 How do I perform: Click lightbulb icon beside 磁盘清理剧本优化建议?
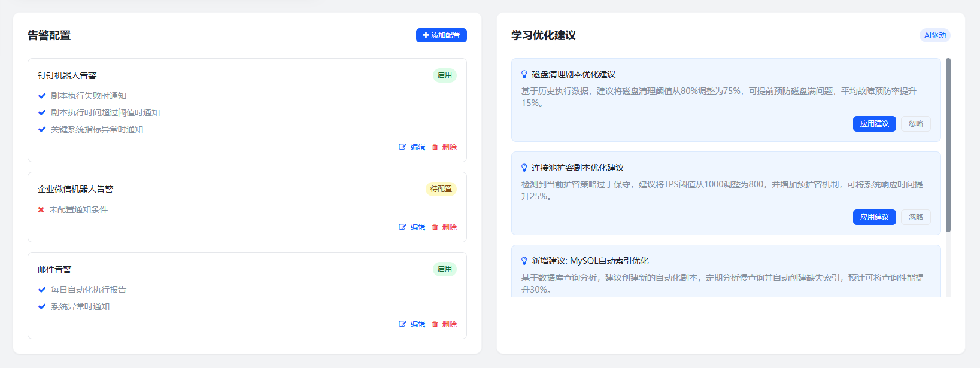524,75
